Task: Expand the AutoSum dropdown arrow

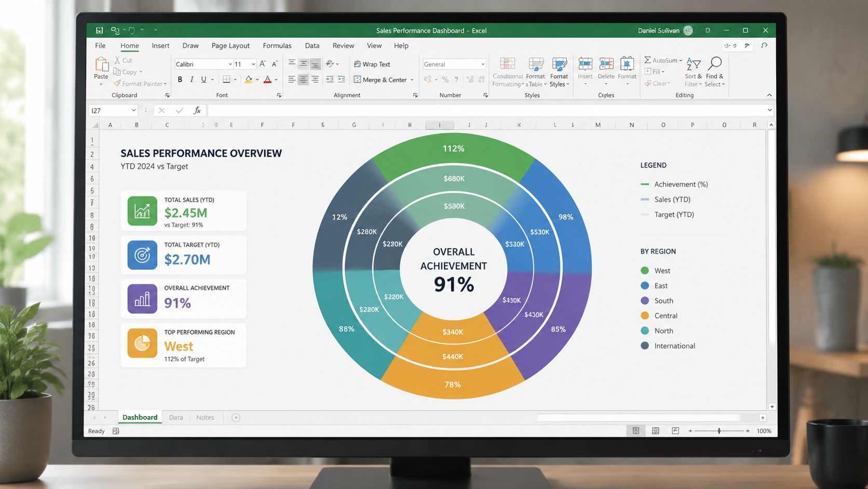Action: [x=681, y=60]
